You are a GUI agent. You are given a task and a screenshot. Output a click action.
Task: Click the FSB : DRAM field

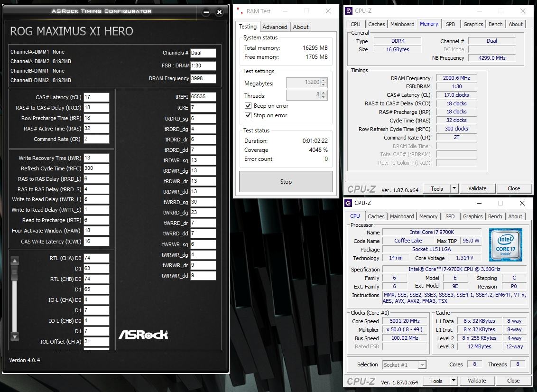204,65
